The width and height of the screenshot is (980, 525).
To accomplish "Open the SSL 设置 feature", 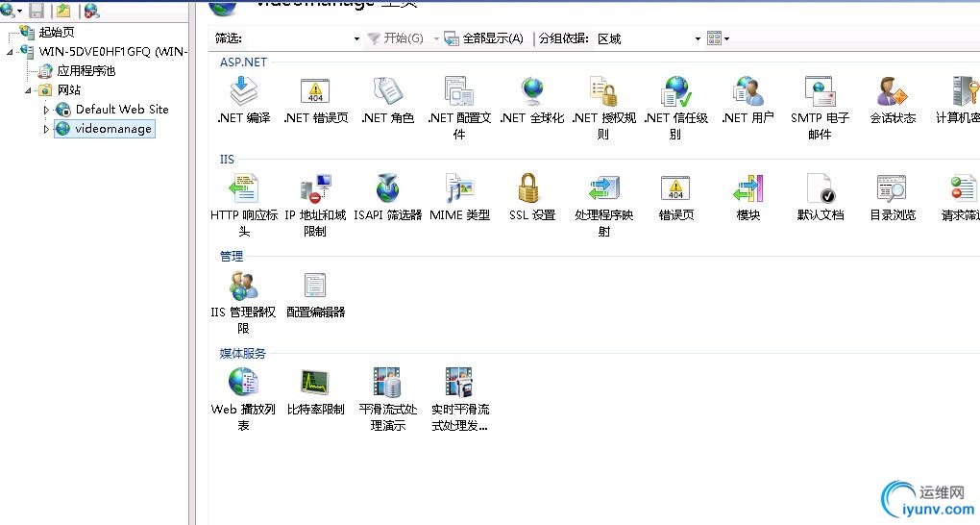I will [532, 198].
